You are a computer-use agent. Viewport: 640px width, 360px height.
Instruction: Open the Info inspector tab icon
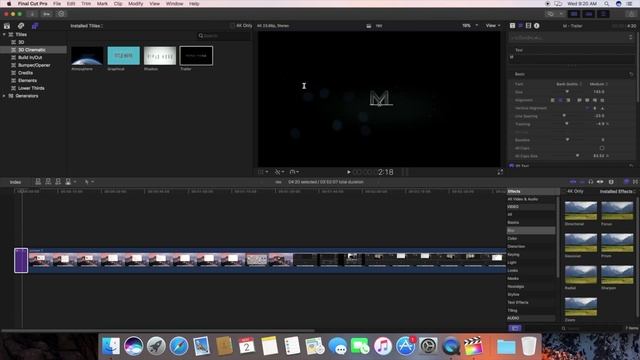click(x=537, y=26)
